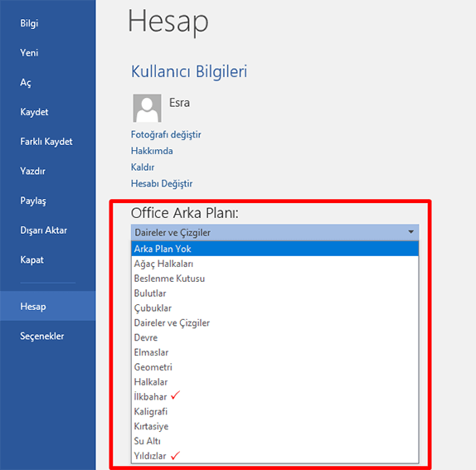
Task: Choose Kaydet in the sidebar
Action: pyautogui.click(x=34, y=112)
